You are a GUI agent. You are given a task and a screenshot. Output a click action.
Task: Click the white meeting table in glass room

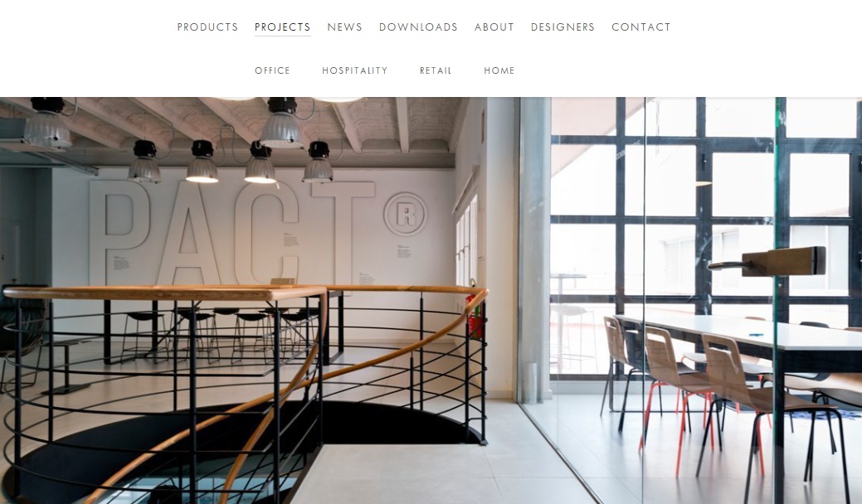point(737,334)
